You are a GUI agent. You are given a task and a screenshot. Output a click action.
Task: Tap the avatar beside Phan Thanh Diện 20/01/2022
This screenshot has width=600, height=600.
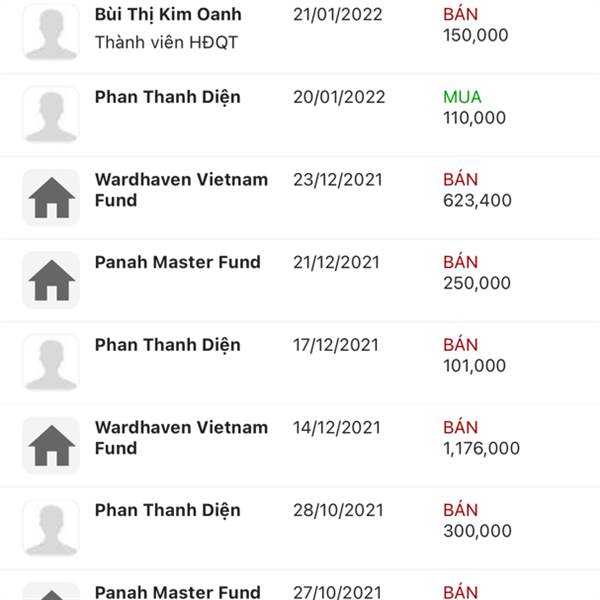[51, 115]
